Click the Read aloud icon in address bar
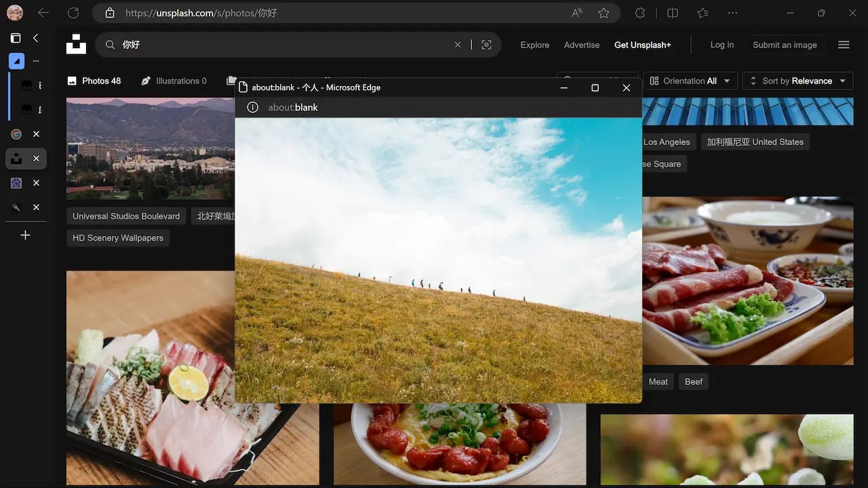This screenshot has height=488, width=868. [576, 13]
